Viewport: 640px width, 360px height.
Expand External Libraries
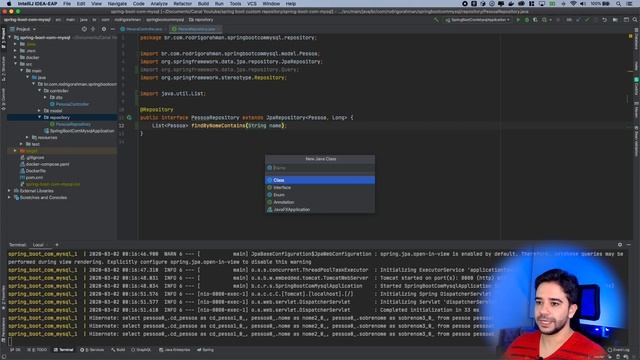(9, 191)
